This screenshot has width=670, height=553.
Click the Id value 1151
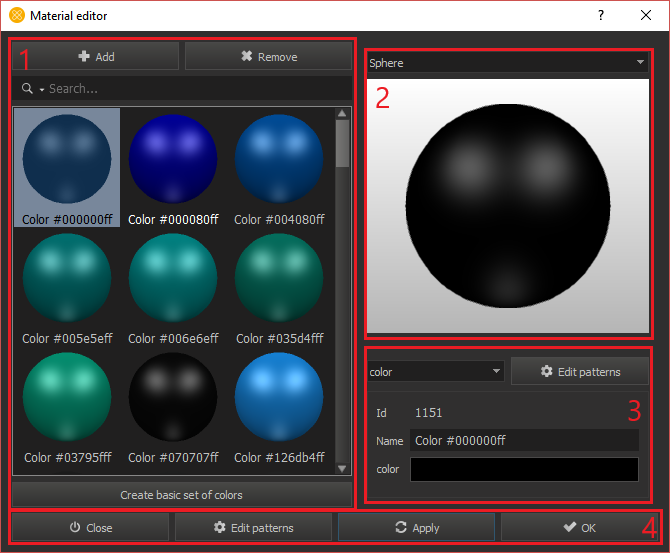pyautogui.click(x=429, y=413)
